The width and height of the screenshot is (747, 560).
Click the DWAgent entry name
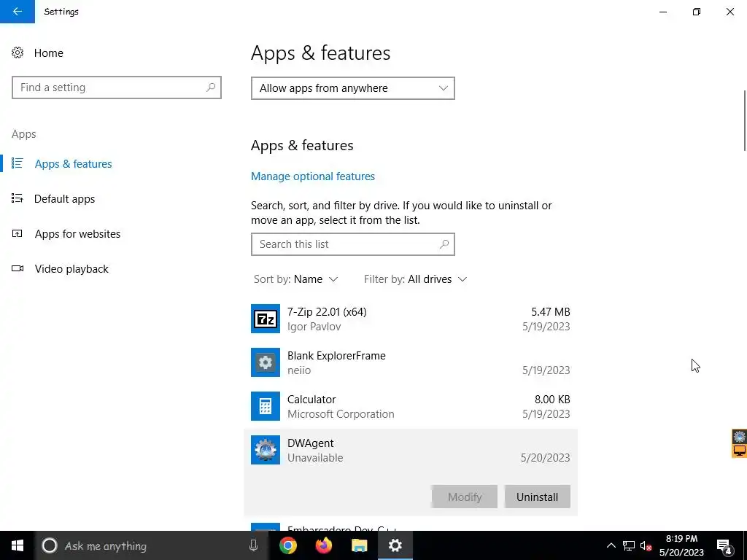[x=310, y=443]
